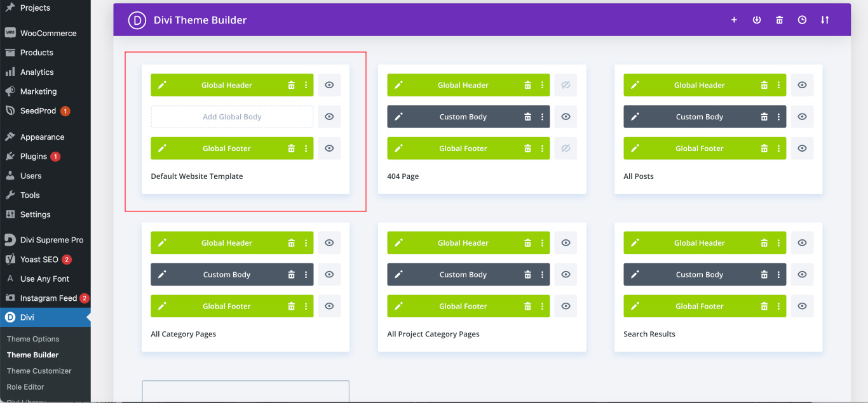The height and width of the screenshot is (403, 868).
Task: Hide Custom Body of All Posts template
Action: tap(802, 117)
